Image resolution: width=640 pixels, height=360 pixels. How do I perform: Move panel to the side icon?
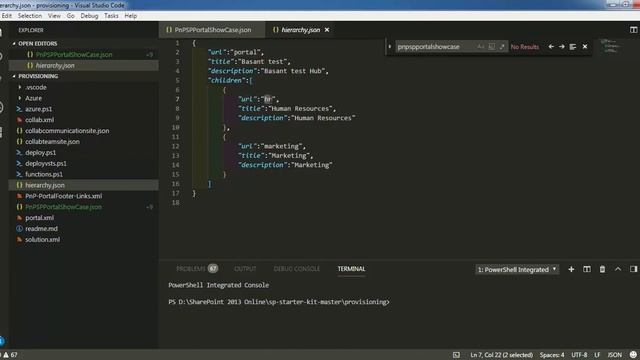[x=633, y=269]
